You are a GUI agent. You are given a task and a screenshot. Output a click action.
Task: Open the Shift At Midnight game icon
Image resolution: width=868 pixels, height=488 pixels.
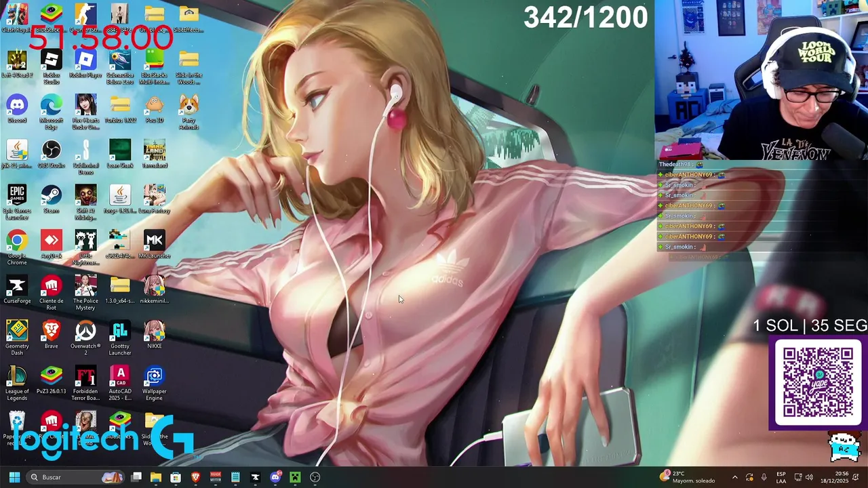85,203
